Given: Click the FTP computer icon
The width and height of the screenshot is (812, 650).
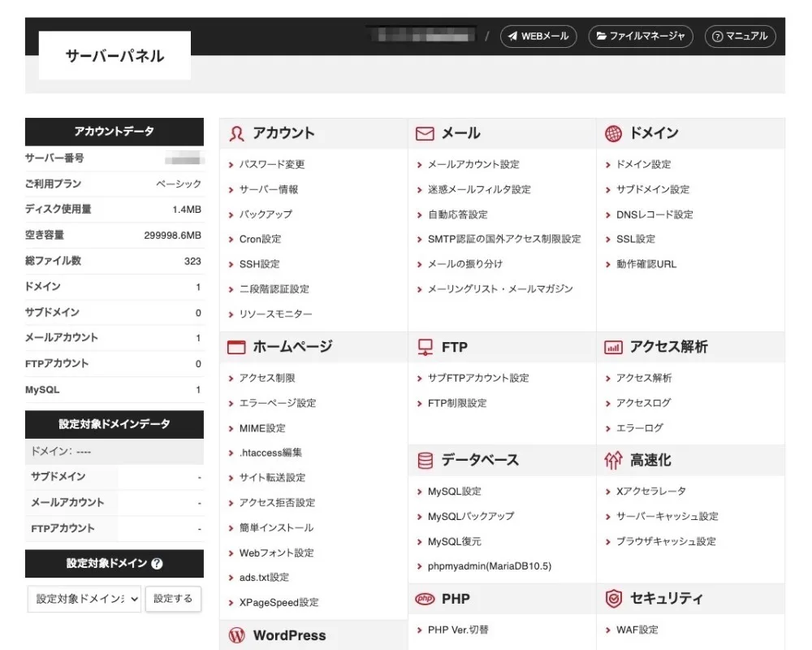Looking at the screenshot, I should [425, 347].
